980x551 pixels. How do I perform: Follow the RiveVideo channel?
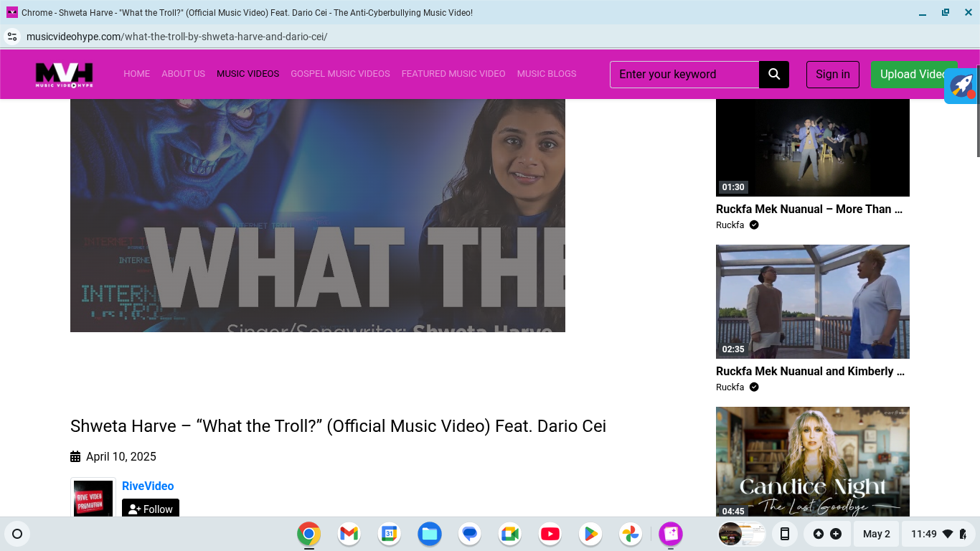pyautogui.click(x=151, y=508)
